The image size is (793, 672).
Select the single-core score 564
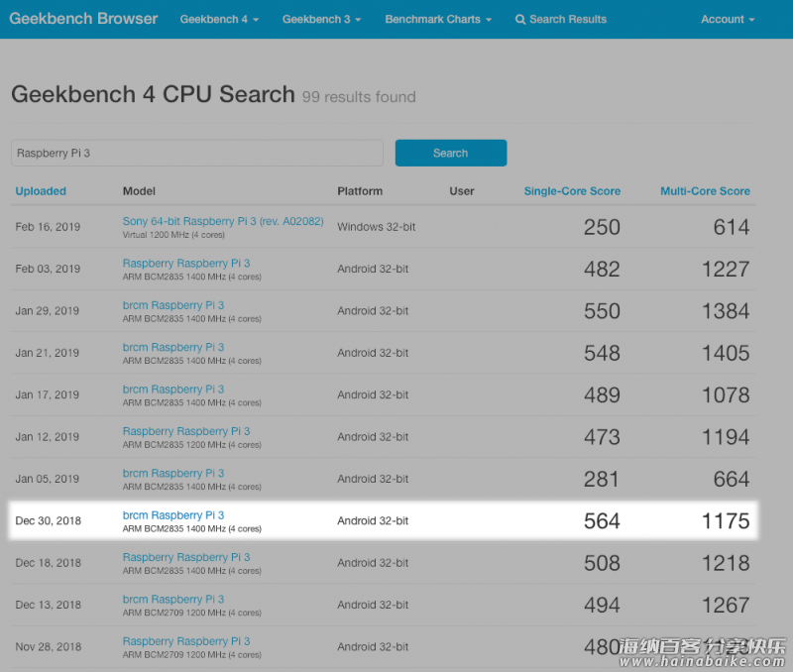coord(602,520)
